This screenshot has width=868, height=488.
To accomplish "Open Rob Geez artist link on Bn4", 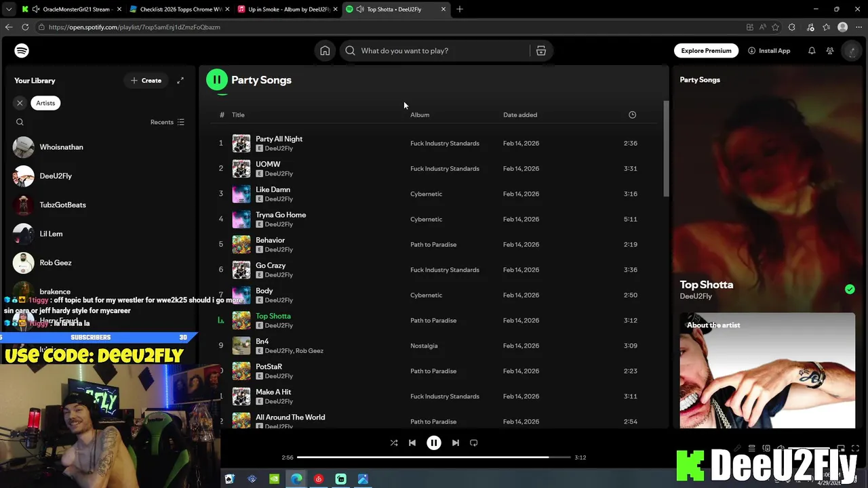I will coord(309,351).
